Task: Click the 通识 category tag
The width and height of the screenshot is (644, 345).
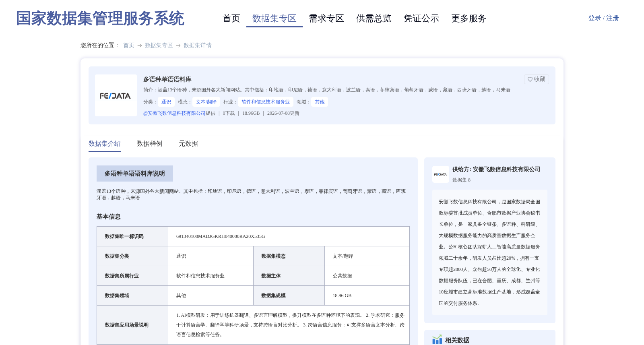Action: [166, 102]
